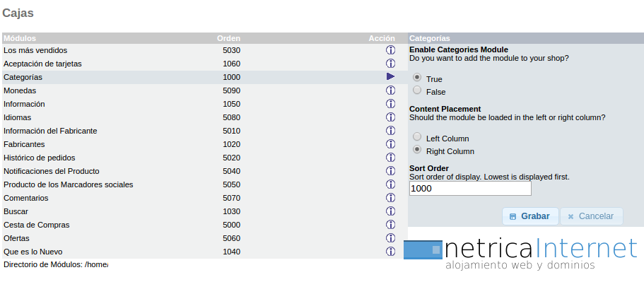Choose Right Column placement
This screenshot has width=644, height=282.
pos(417,149)
